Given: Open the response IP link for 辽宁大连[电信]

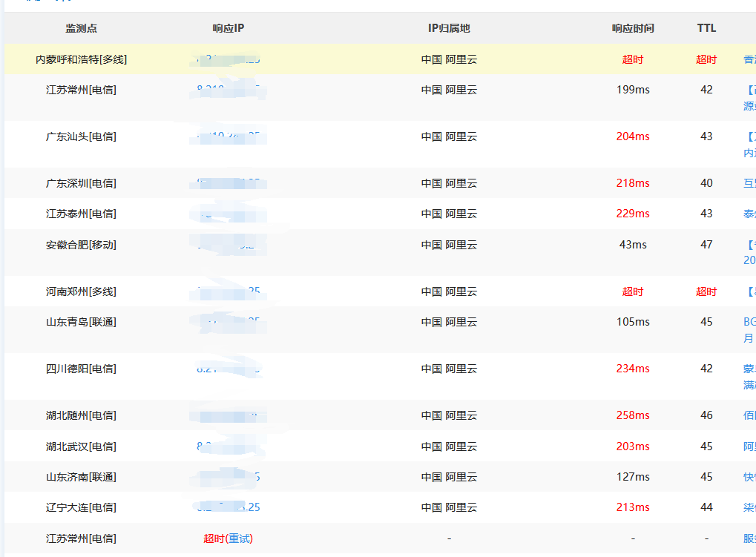Looking at the screenshot, I should tap(228, 507).
